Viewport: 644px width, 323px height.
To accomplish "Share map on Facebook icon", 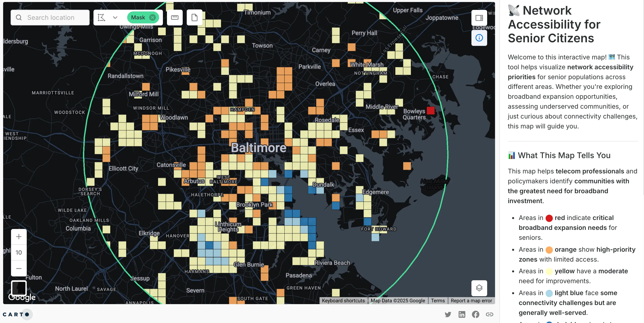I will click(475, 314).
